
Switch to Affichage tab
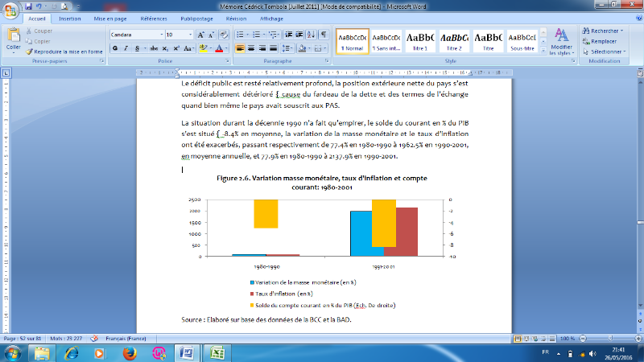(271, 19)
